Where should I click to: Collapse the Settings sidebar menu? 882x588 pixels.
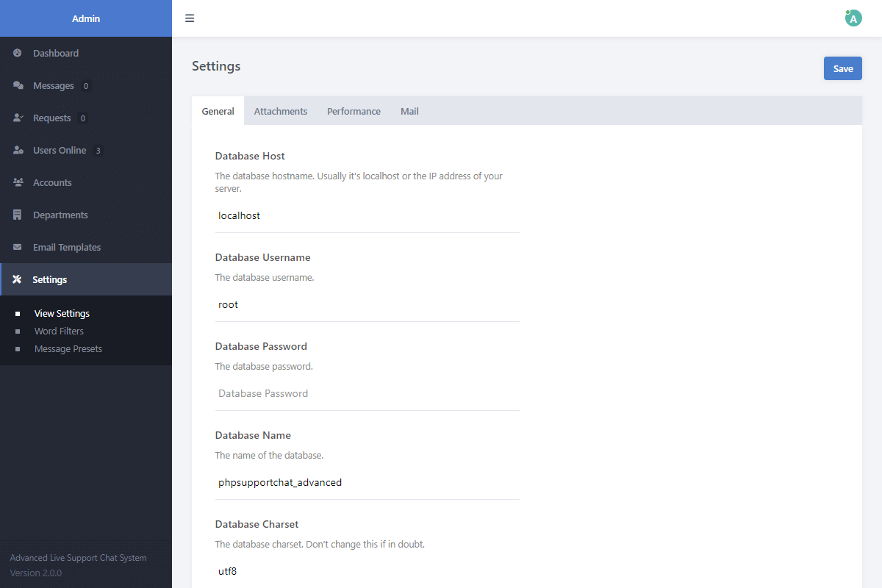[86, 279]
